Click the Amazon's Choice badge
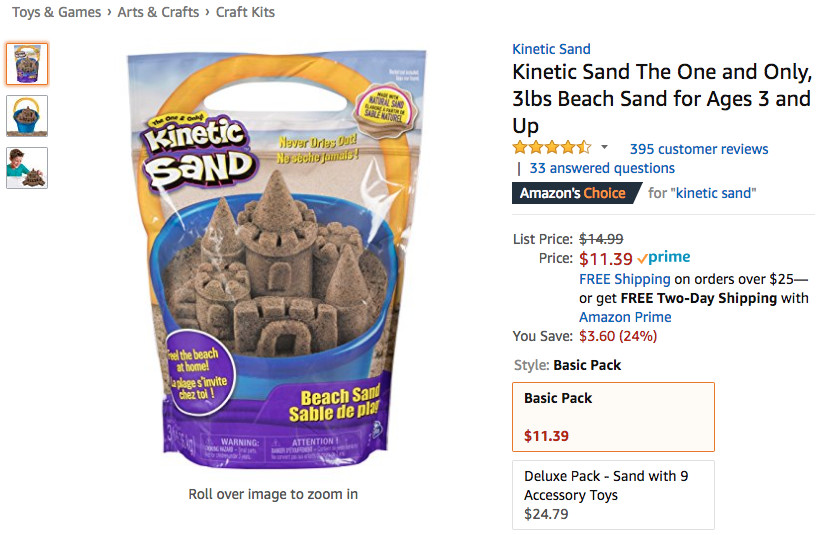The image size is (817, 535). pyautogui.click(x=574, y=193)
